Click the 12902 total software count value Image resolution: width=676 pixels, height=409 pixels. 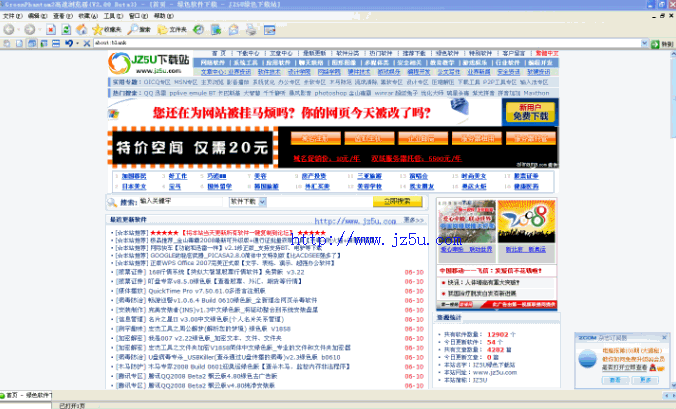click(498, 334)
